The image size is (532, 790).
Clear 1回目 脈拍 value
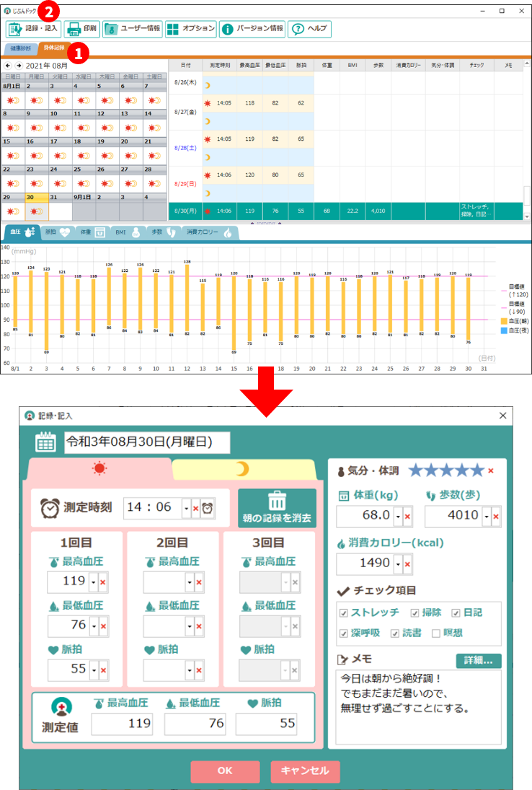[103, 670]
